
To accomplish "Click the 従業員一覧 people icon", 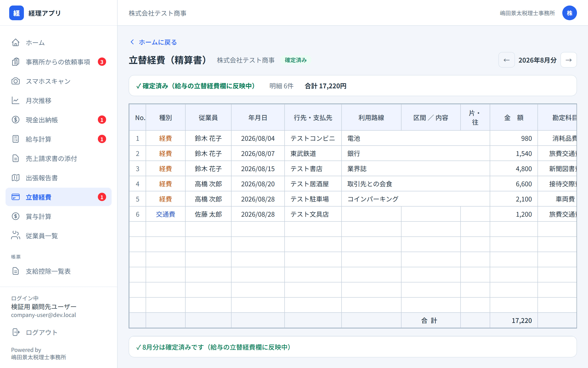I will click(x=16, y=236).
